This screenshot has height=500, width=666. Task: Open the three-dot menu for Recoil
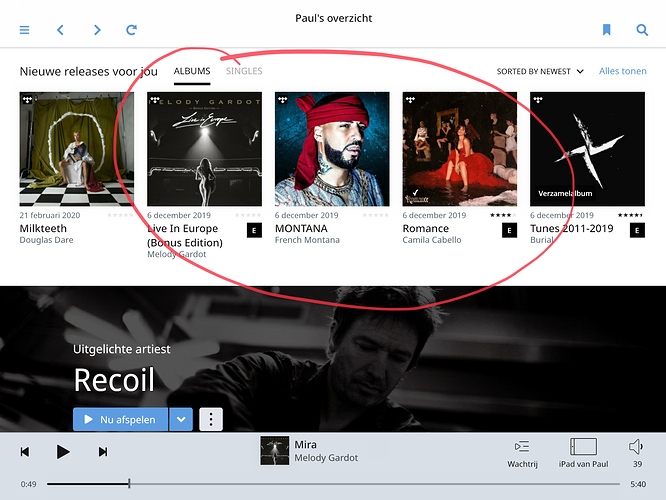click(x=211, y=419)
